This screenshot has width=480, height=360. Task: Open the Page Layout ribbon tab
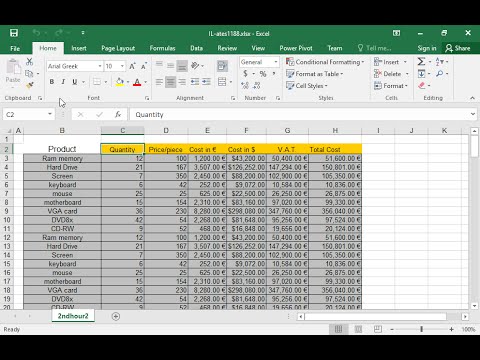(x=118, y=48)
